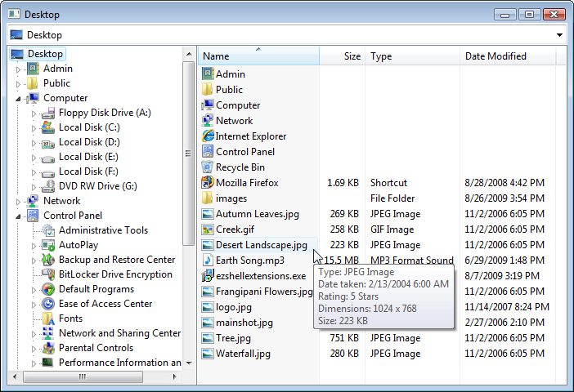This screenshot has width=574, height=392.
Task: Select the Control Panel icon in file list
Action: click(x=208, y=151)
